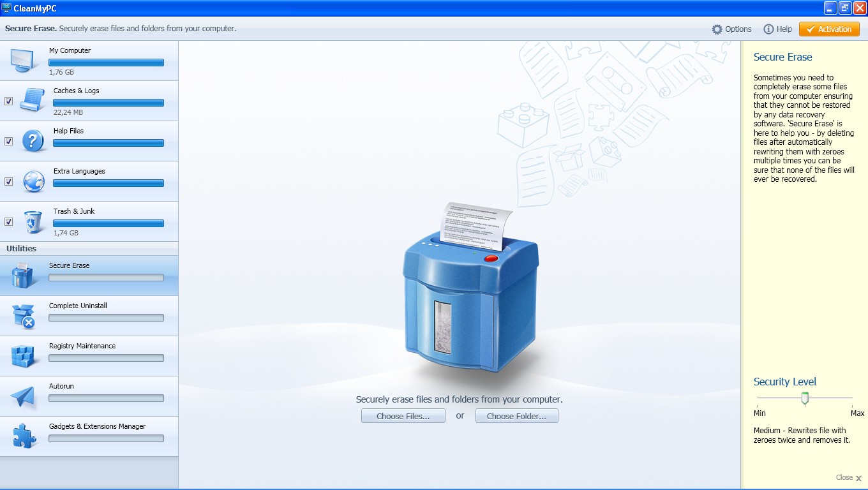The width and height of the screenshot is (868, 490).
Task: Open Gadgets & Extensions Manager
Action: [x=89, y=436]
